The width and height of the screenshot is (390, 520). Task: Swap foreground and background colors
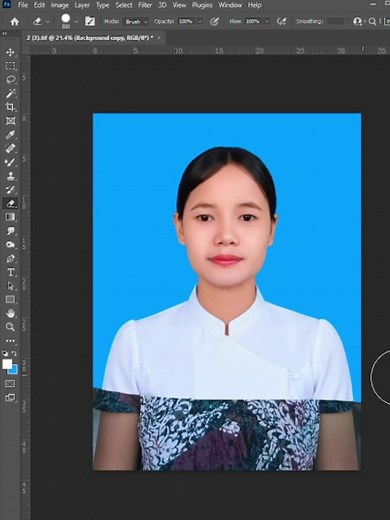coord(14,353)
